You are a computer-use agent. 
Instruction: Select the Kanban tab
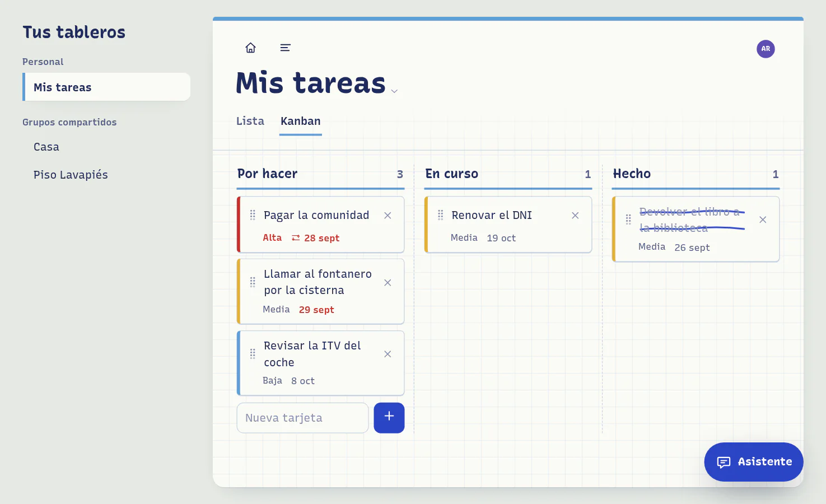click(301, 121)
